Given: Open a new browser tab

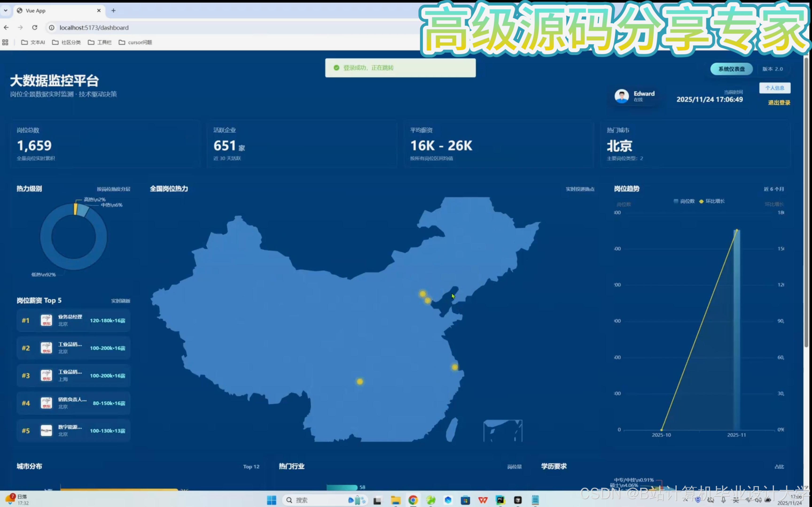Looking at the screenshot, I should click(113, 10).
